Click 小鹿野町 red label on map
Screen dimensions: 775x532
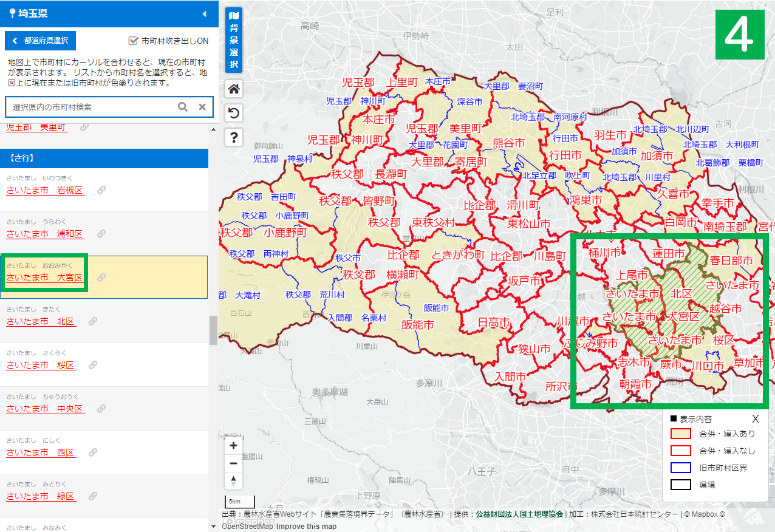285,232
